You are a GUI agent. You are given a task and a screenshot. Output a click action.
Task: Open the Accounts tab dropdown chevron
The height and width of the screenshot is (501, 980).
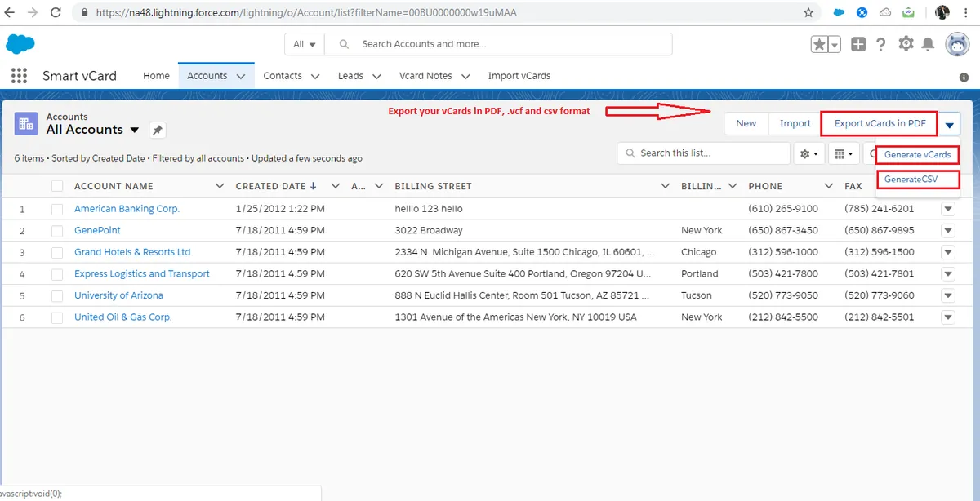(x=241, y=76)
